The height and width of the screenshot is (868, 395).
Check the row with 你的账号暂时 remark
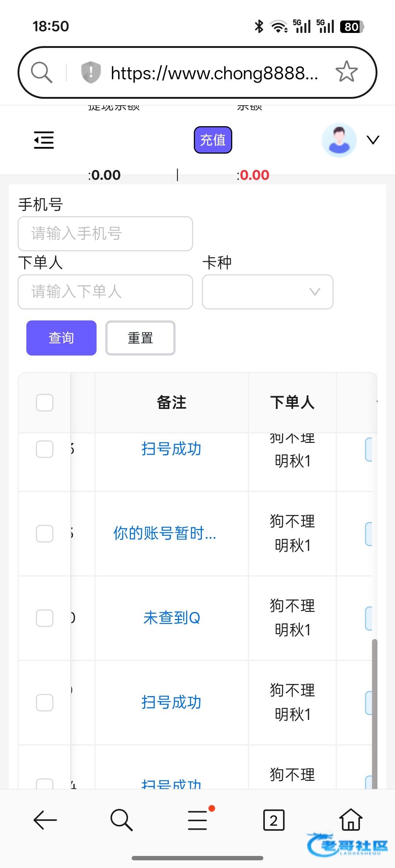pyautogui.click(x=45, y=534)
